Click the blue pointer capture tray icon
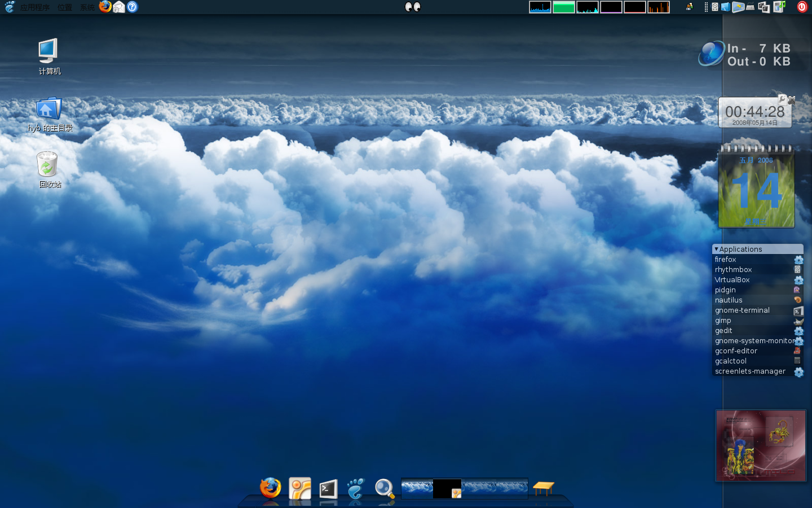812x508 pixels. tap(726, 7)
